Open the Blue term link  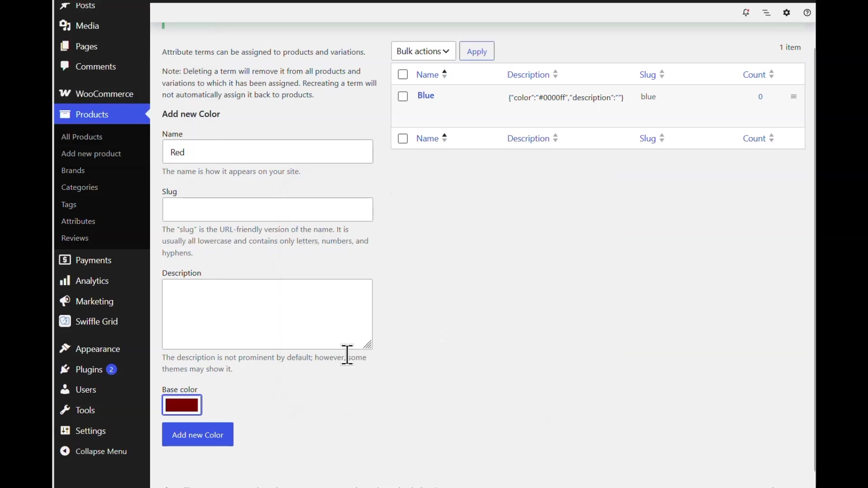tap(426, 95)
